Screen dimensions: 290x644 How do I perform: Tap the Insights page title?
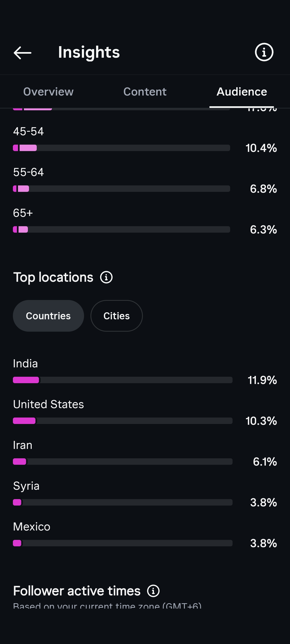[x=89, y=52]
